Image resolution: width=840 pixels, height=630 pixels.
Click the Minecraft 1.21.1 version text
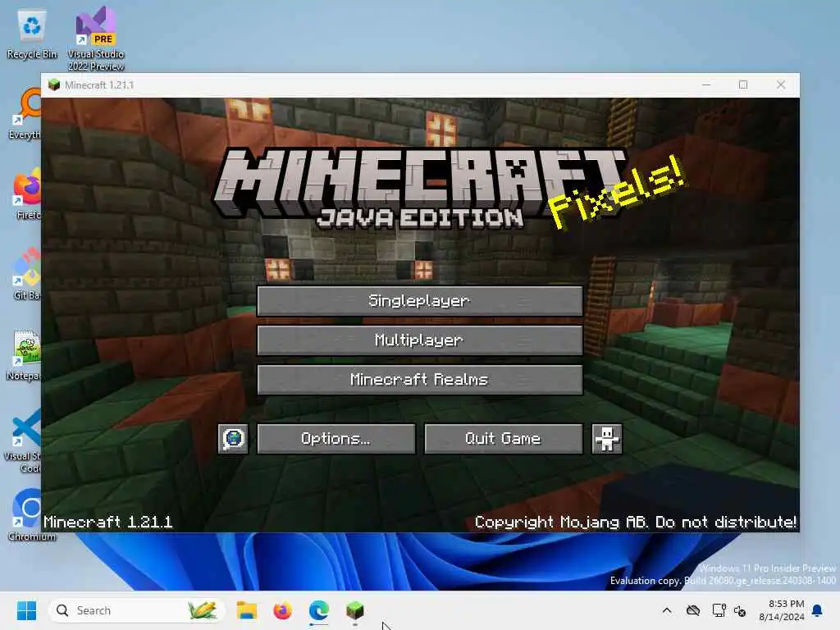[x=107, y=522]
